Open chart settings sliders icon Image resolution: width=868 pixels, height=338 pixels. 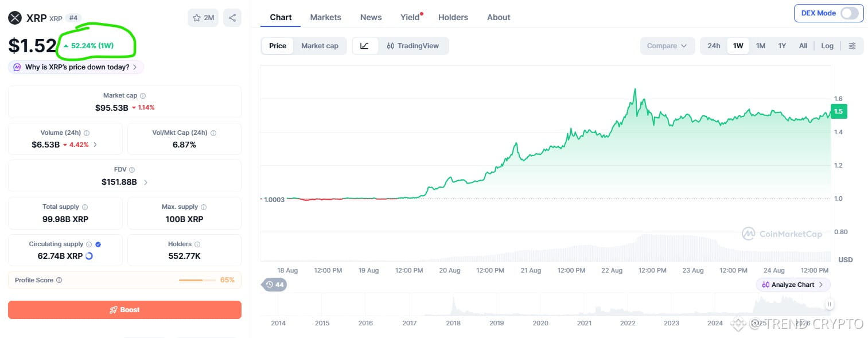852,46
